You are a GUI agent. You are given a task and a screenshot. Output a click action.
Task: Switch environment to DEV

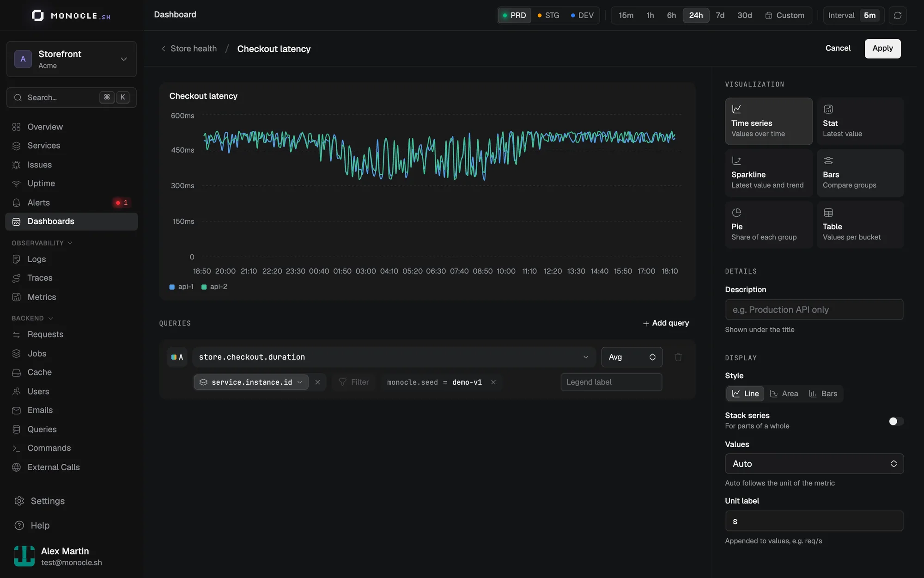tap(582, 15)
